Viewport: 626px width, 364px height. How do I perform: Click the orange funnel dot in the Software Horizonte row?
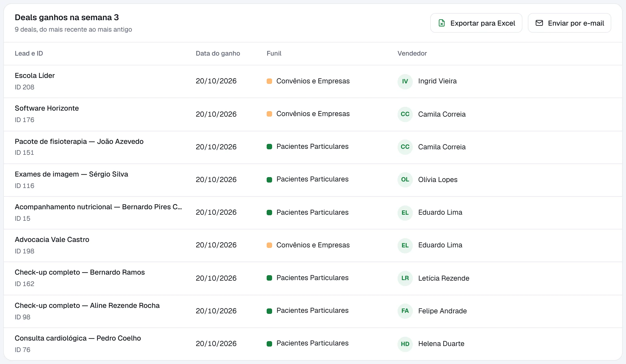pyautogui.click(x=269, y=114)
